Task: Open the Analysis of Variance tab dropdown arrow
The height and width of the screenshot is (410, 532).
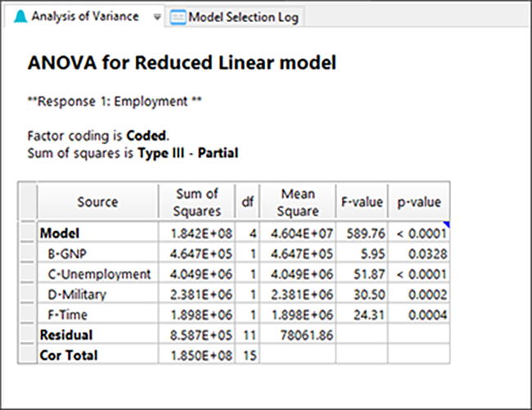Action: 157,16
